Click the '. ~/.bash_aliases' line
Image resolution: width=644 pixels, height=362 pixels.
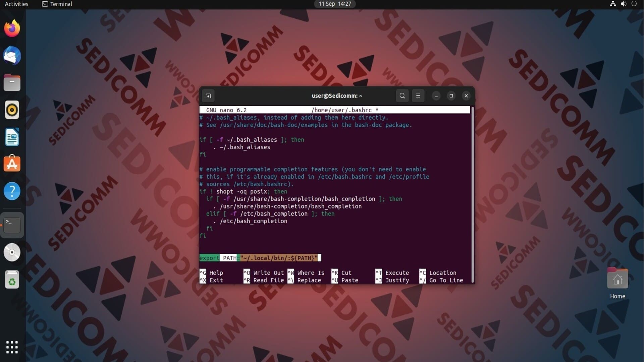point(241,147)
